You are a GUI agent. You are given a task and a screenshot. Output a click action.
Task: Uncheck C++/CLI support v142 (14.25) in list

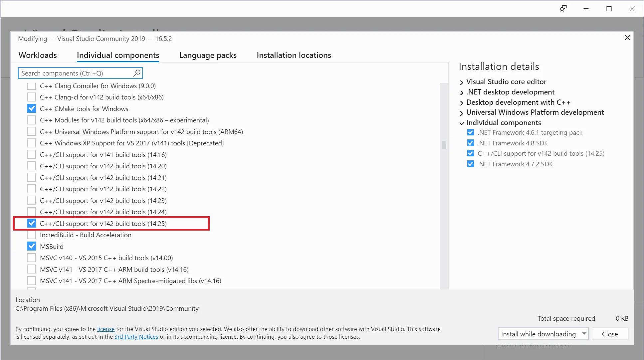[x=32, y=223]
